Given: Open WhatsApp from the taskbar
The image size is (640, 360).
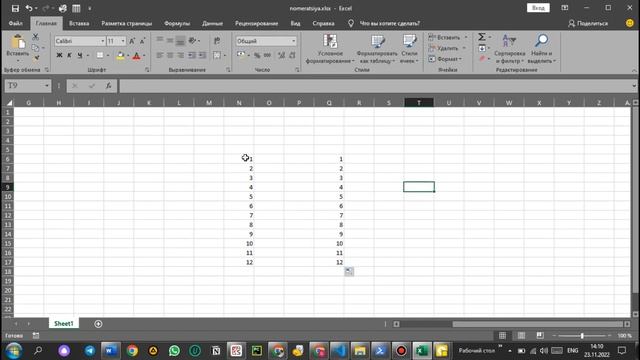Looking at the screenshot, I should 174,351.
